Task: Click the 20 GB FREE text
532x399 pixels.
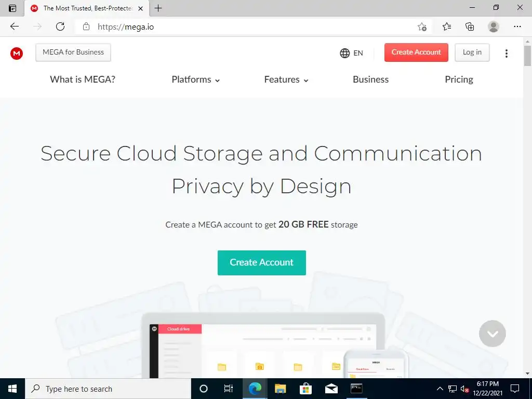Action: [303, 224]
